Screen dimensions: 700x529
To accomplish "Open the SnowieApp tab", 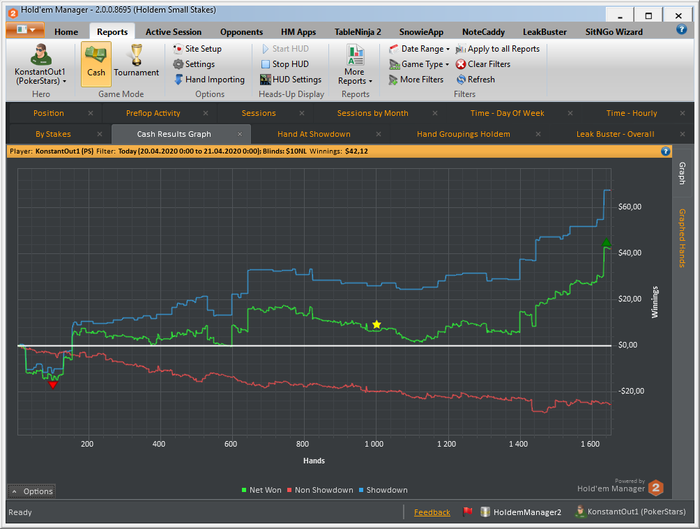I will tap(421, 32).
